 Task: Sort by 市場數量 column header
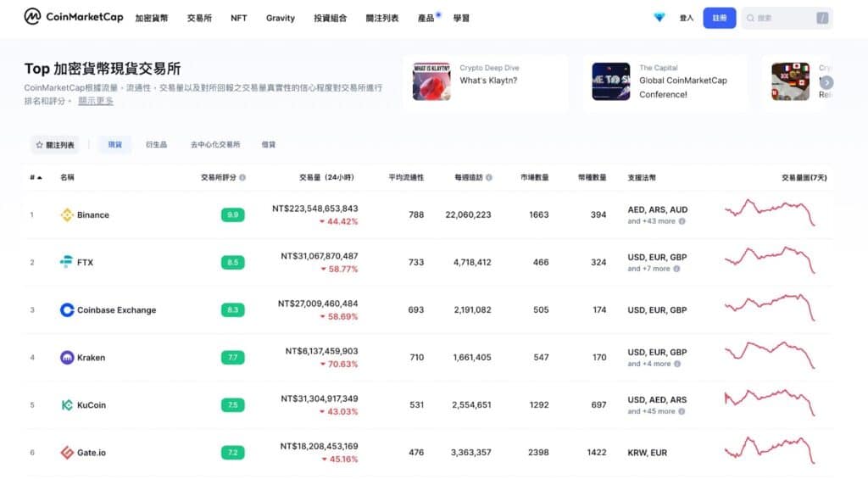(x=534, y=178)
